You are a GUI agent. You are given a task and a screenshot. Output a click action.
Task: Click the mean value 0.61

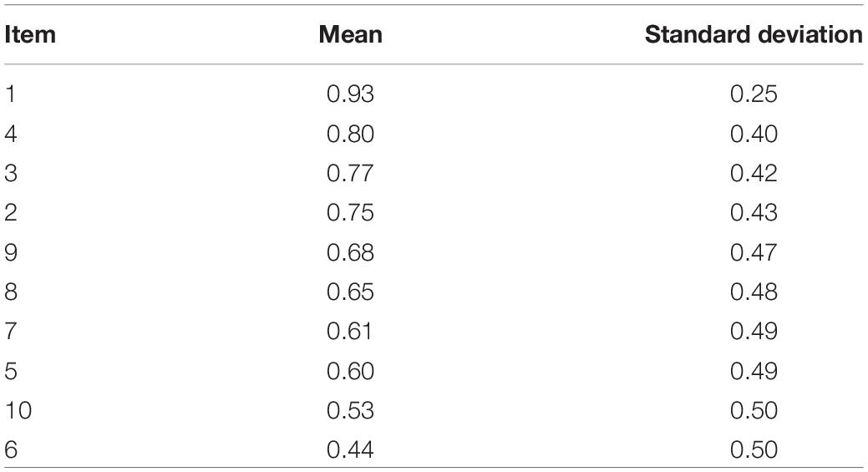[349, 331]
